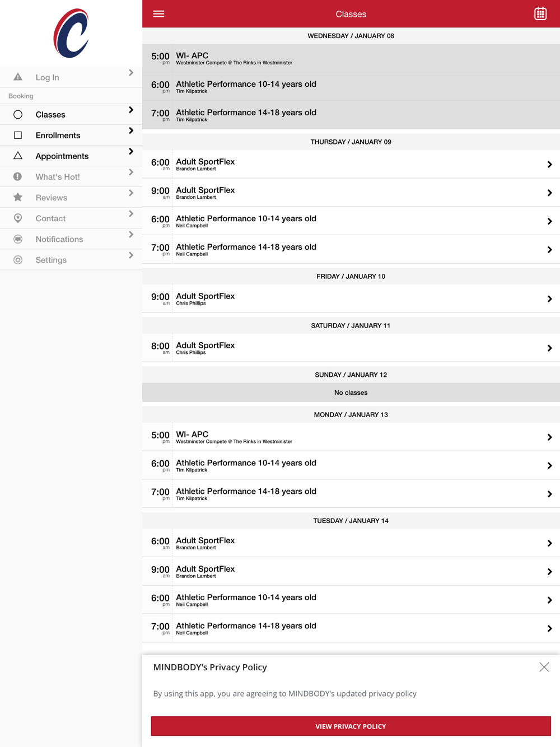Image resolution: width=560 pixels, height=747 pixels.
Task: Expand Thursday 6:00 am Adult SportFlex chevron
Action: [x=549, y=165]
